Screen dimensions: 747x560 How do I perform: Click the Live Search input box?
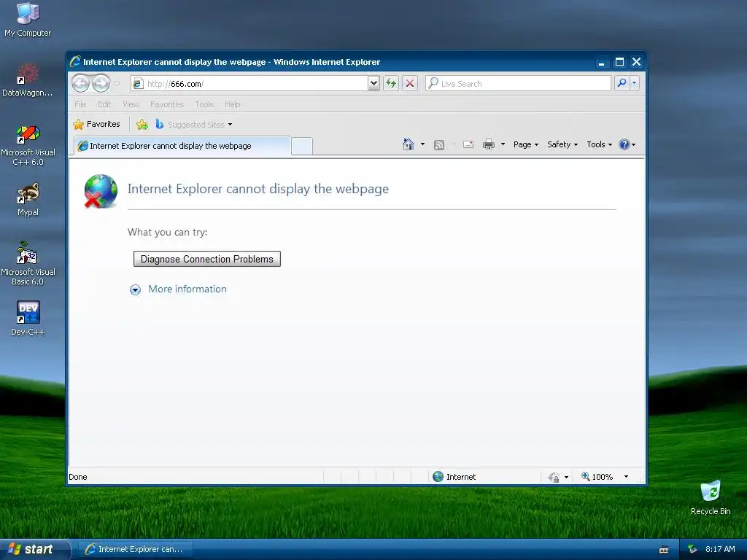coord(518,83)
